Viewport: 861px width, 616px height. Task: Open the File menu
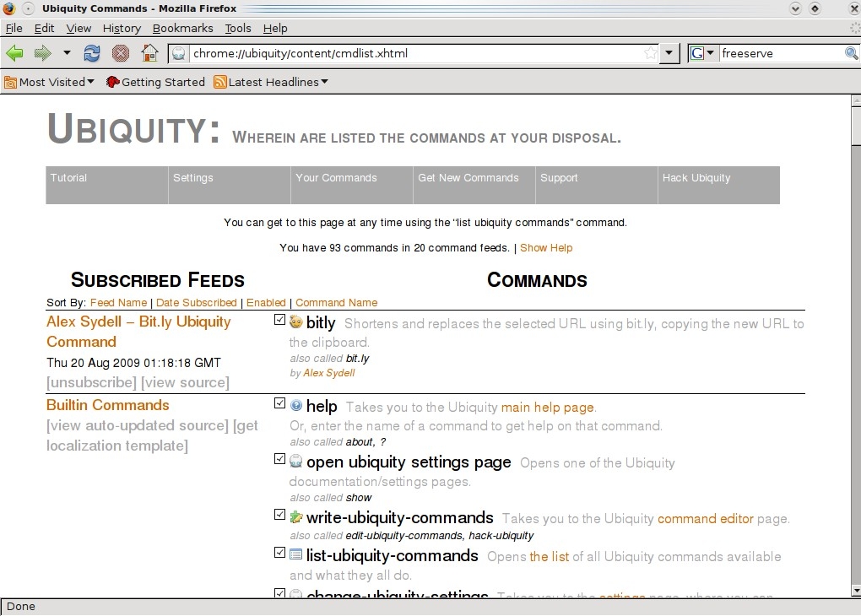[14, 28]
